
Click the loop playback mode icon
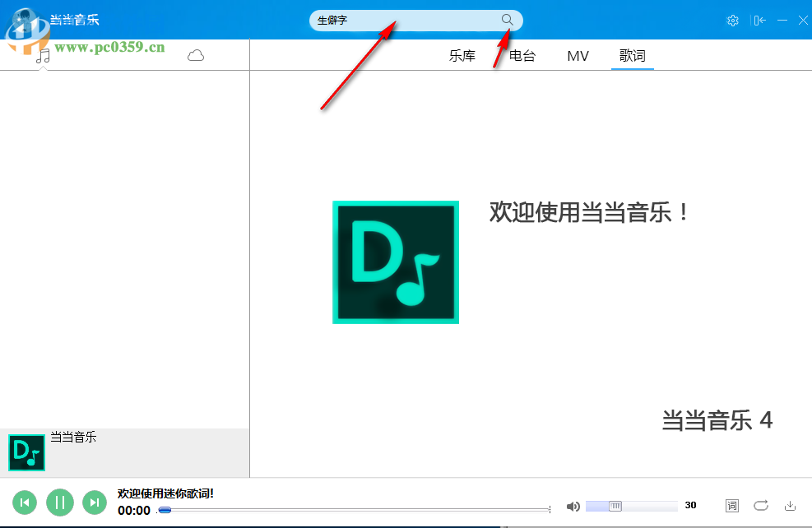pyautogui.click(x=761, y=506)
